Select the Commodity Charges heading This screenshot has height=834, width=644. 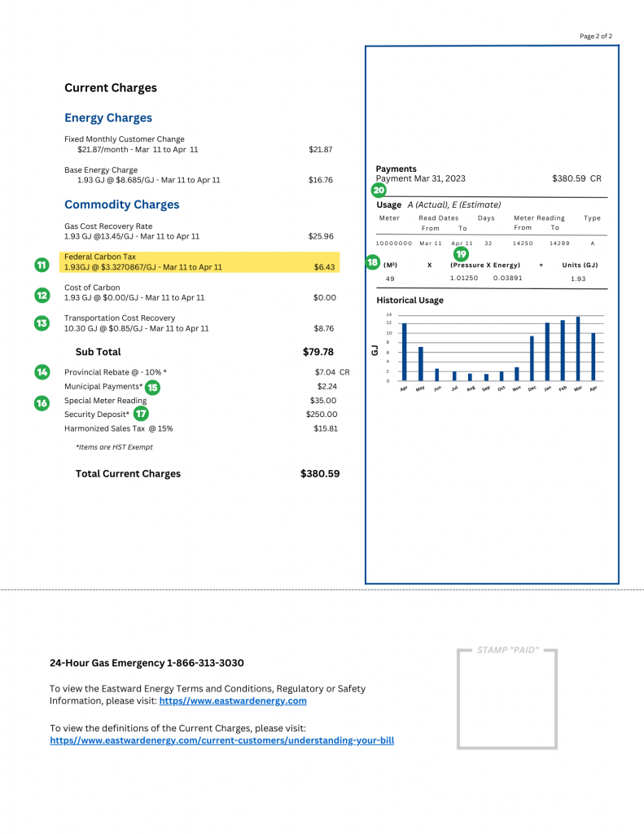pyautogui.click(x=122, y=204)
